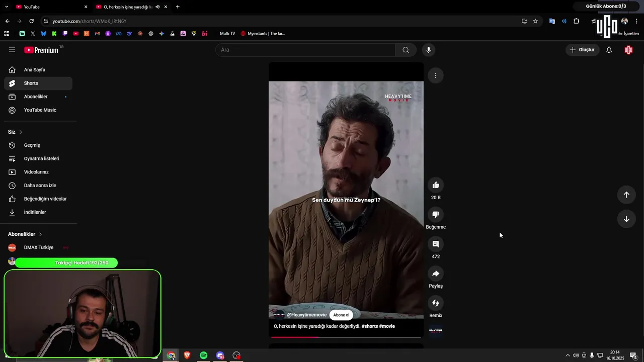This screenshot has width=644, height=362.
Task: Click the Oluştur create button
Action: click(x=582, y=50)
